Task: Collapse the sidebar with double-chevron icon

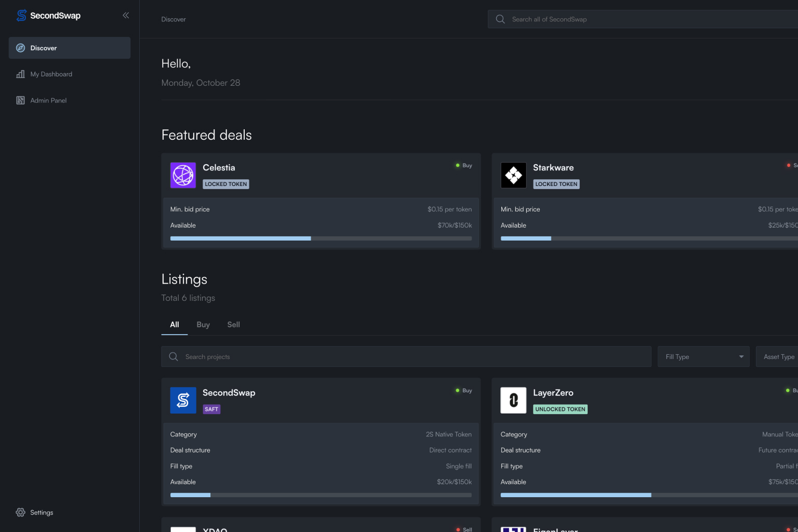Action: point(126,16)
